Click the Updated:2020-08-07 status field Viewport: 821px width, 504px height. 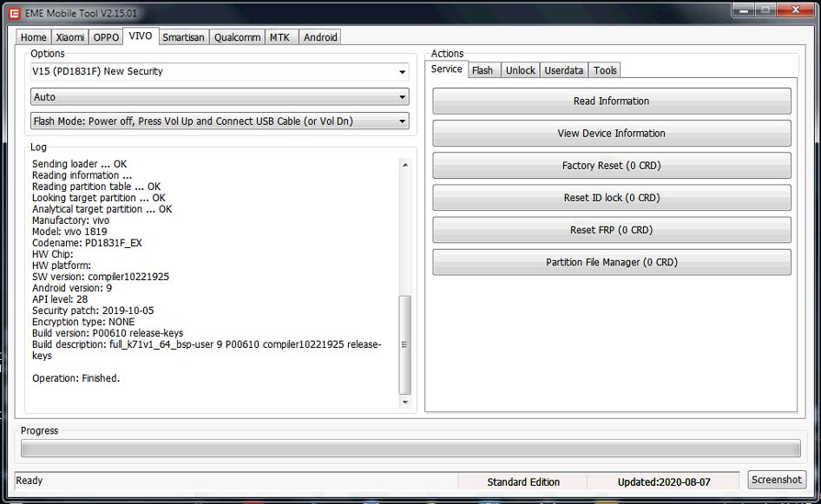pyautogui.click(x=664, y=482)
